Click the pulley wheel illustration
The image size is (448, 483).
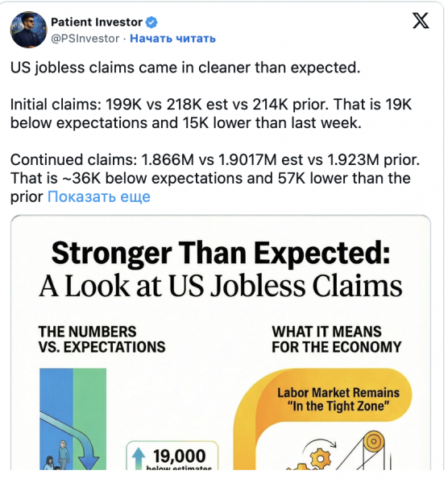(x=374, y=442)
